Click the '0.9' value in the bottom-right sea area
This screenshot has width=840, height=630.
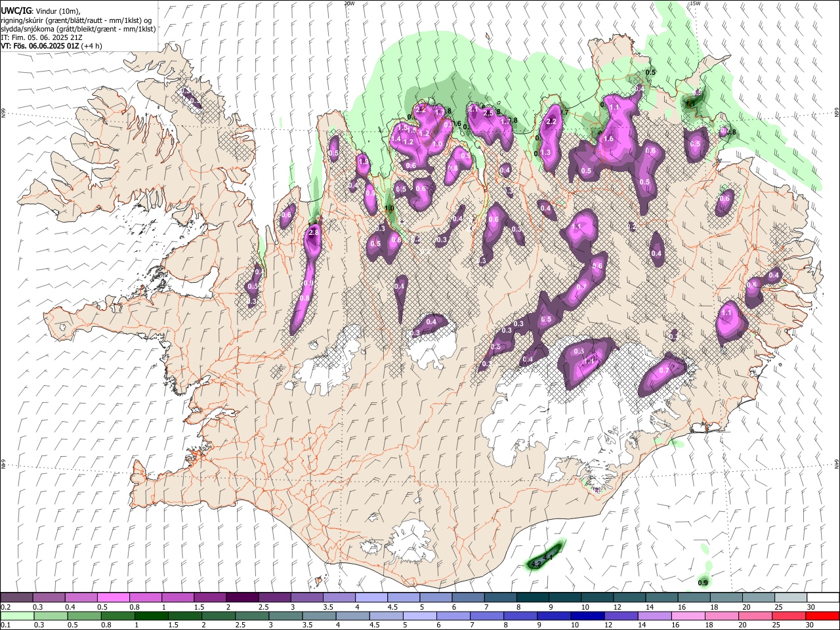click(x=703, y=583)
